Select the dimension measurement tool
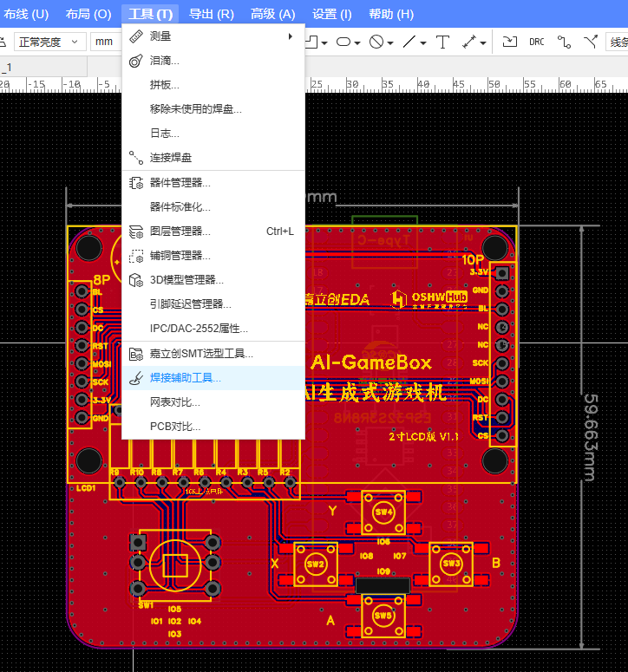The width and height of the screenshot is (628, 672). [469, 42]
